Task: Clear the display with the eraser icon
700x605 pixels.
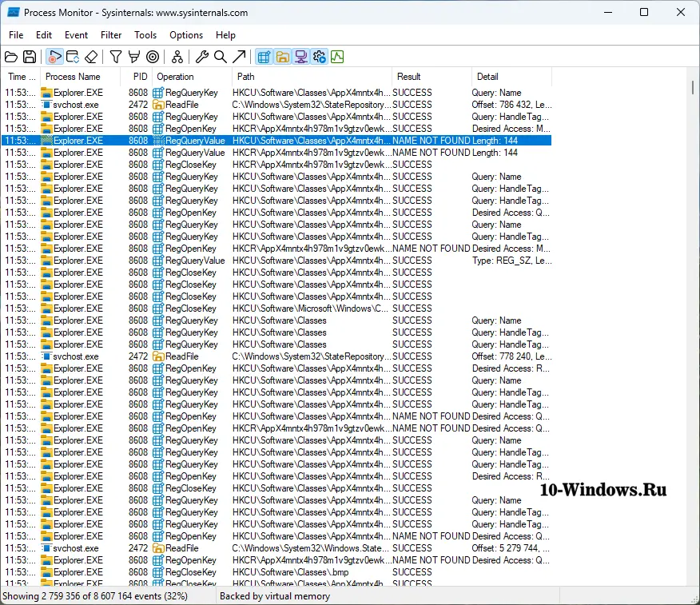Action: click(x=91, y=58)
